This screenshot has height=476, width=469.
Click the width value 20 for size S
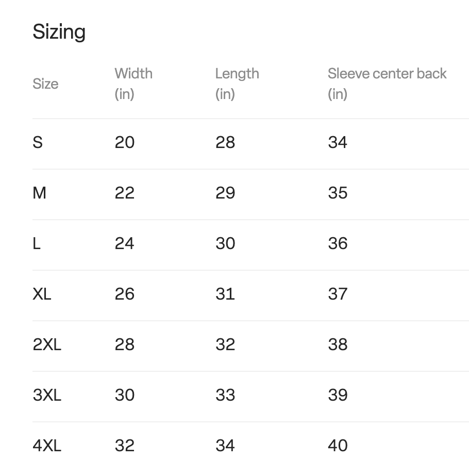125,142
